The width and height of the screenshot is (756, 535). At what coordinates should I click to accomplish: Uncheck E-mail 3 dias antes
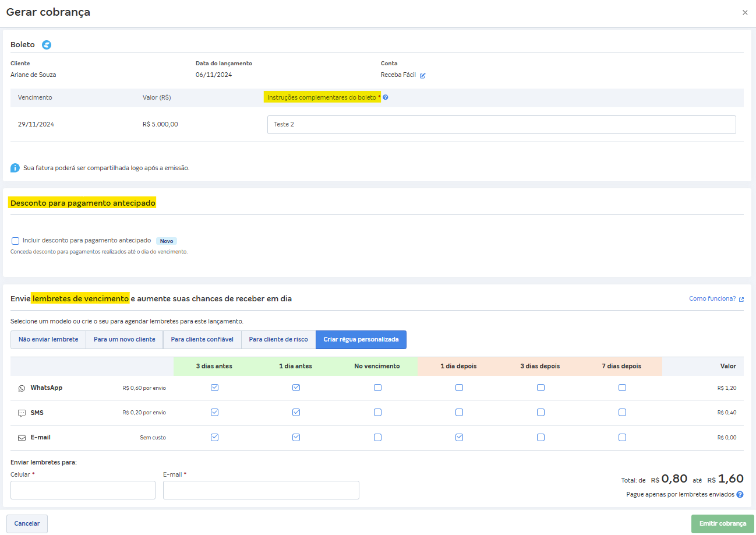(214, 437)
